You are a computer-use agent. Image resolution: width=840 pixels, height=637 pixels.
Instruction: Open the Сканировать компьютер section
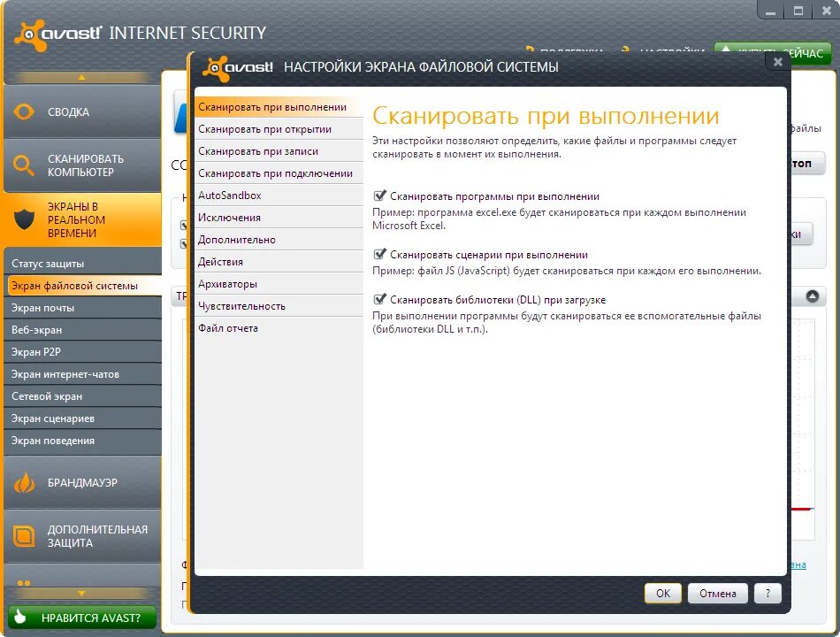(82, 165)
